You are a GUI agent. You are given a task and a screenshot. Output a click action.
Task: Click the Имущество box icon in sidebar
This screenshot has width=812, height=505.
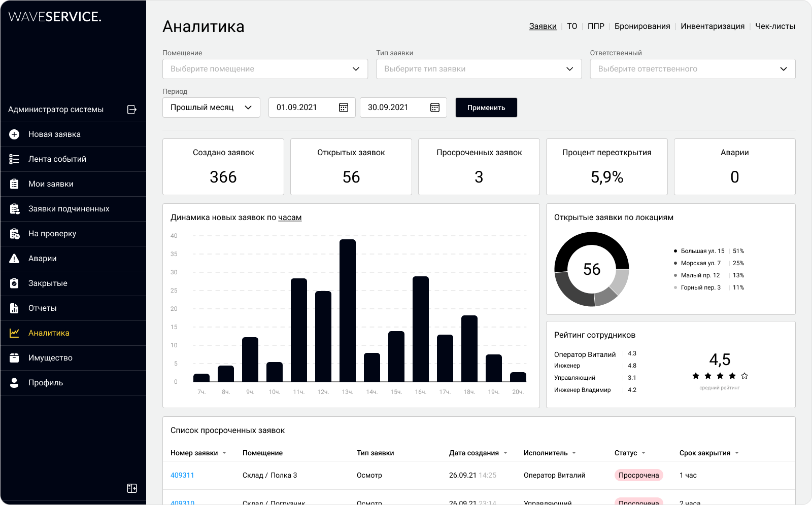14,358
